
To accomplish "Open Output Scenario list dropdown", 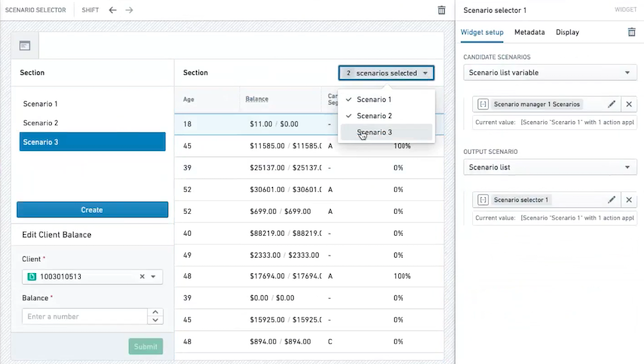I will click(550, 167).
